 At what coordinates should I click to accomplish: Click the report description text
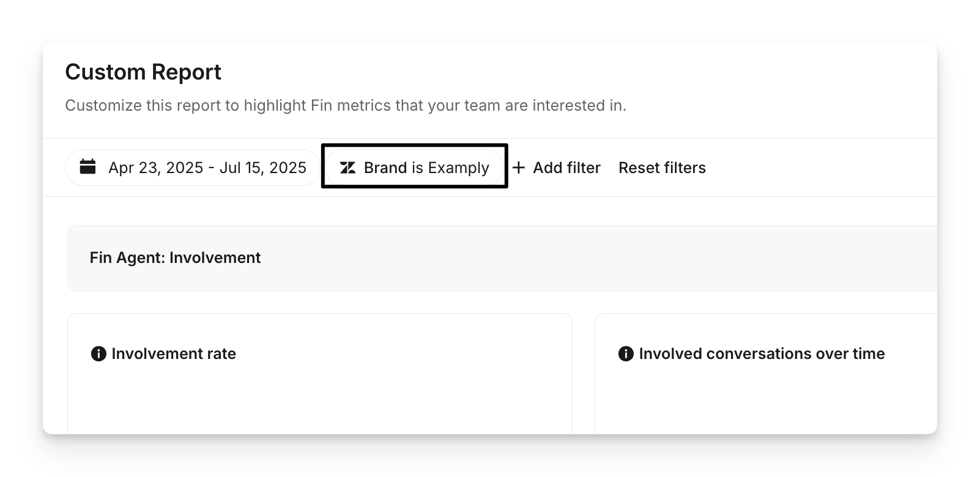(346, 105)
